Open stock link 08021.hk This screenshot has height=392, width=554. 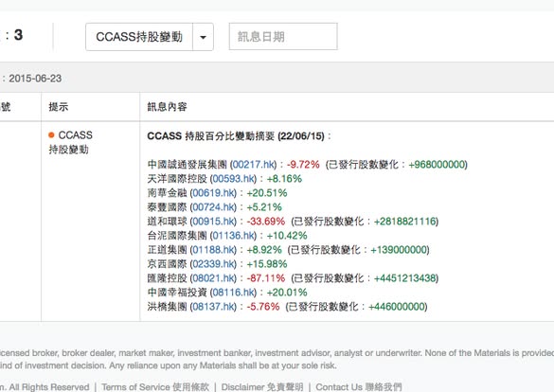pyautogui.click(x=213, y=278)
